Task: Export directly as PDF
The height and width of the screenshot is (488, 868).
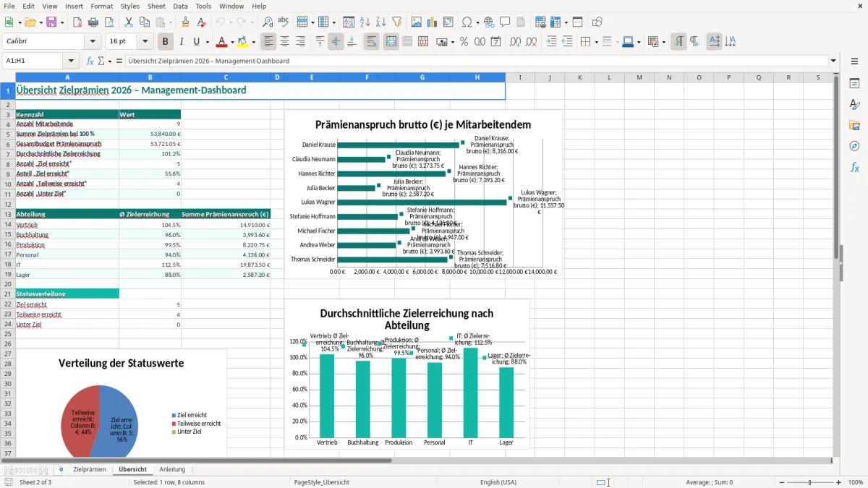Action: [x=77, y=22]
